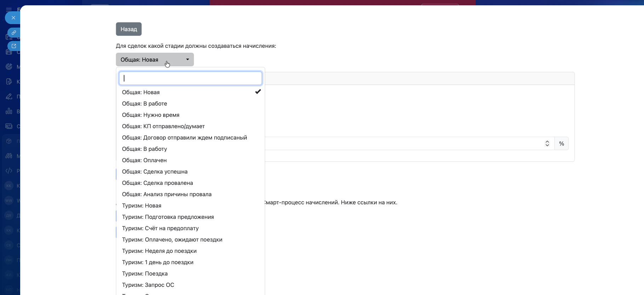Click the diagonal stripes icon in sidebar
This screenshot has width=644, height=295.
9,156
